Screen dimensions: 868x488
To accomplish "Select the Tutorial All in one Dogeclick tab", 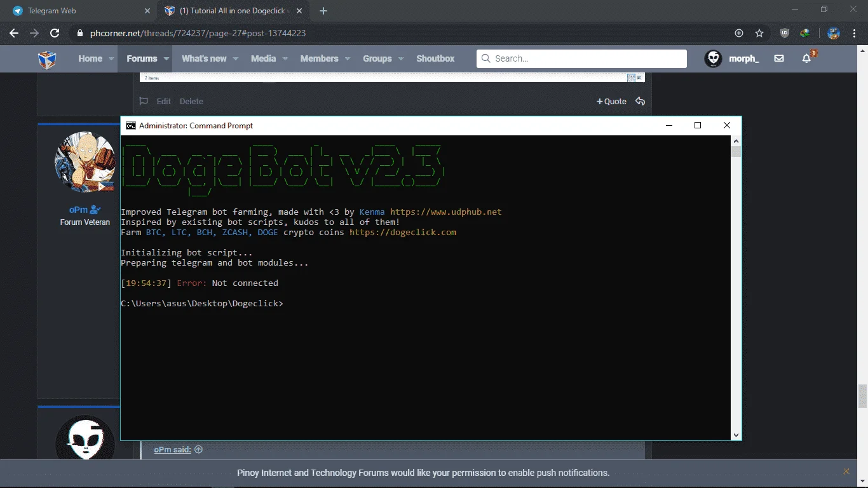I will [x=233, y=11].
